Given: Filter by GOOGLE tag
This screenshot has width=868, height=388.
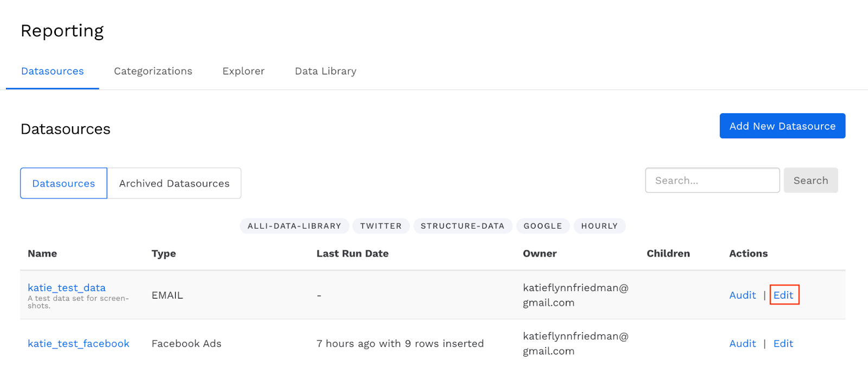Looking at the screenshot, I should coord(542,226).
